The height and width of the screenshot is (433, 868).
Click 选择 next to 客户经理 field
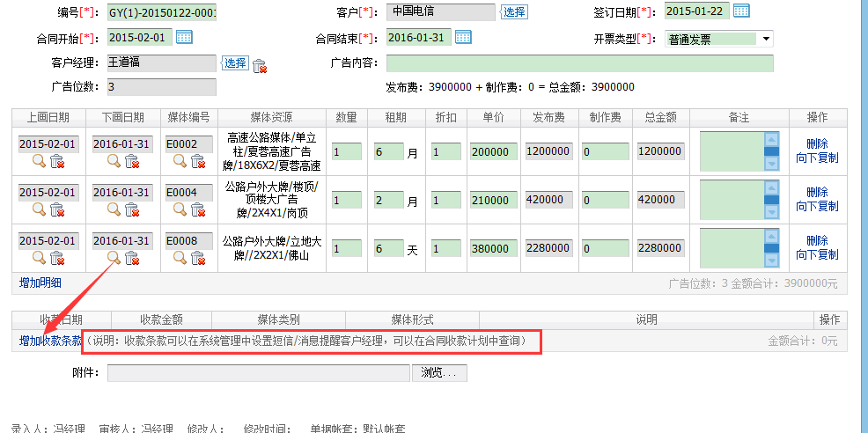click(x=235, y=63)
